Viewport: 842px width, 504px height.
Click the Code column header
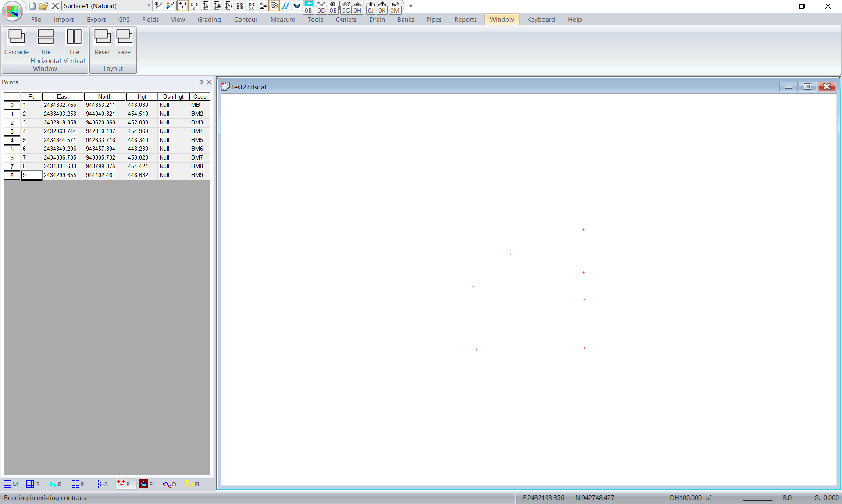pos(200,96)
